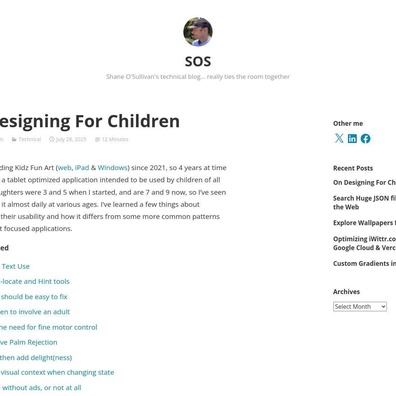This screenshot has height=396, width=396.
Task: Open recent post Search Huge JSON files
Action: point(364,202)
